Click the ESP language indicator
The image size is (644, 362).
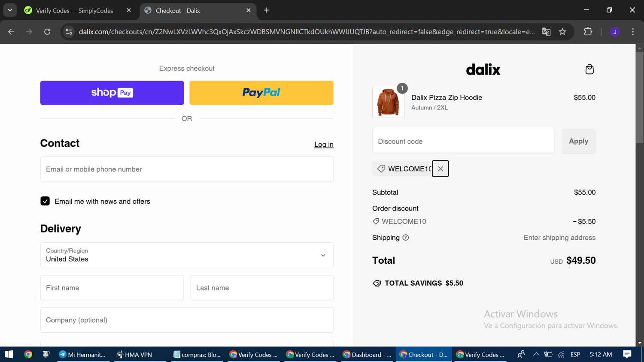tap(575, 354)
